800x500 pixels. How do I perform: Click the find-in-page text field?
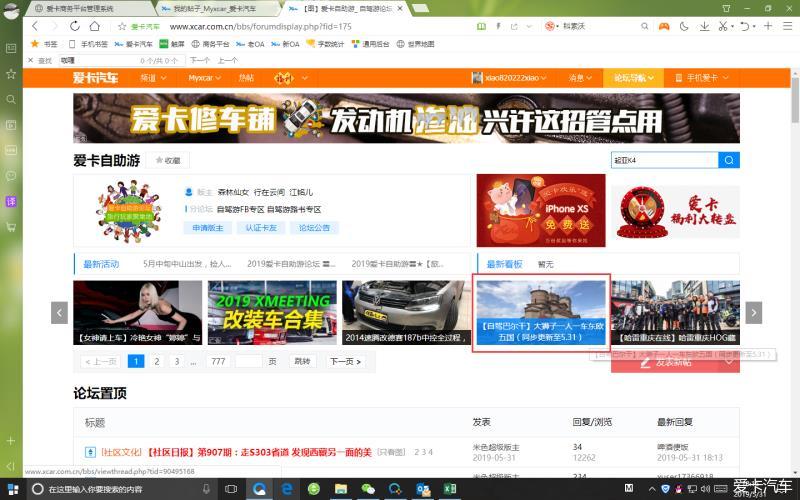[x=121, y=60]
